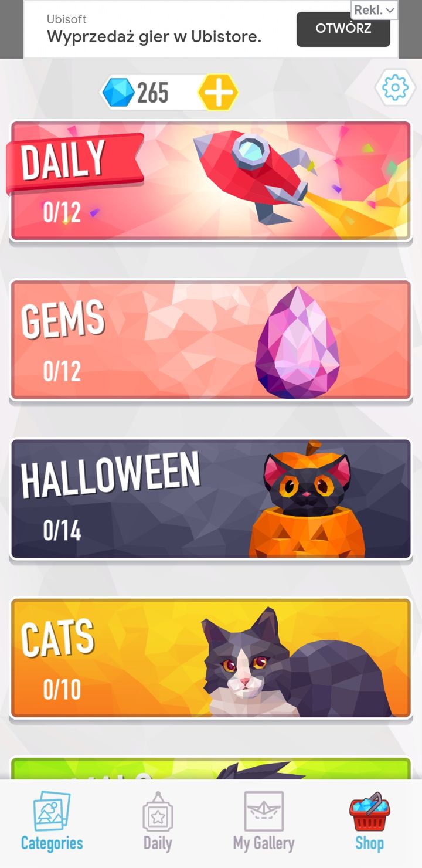Viewport: 422px width, 868px height.
Task: Open the Ubisoft ad with OTWÓRZ button
Action: pyautogui.click(x=343, y=29)
